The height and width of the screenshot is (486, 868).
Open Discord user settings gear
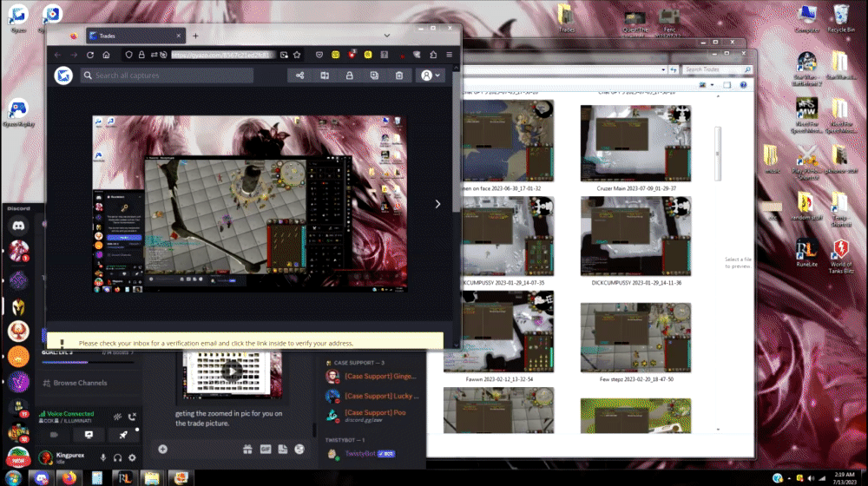132,457
